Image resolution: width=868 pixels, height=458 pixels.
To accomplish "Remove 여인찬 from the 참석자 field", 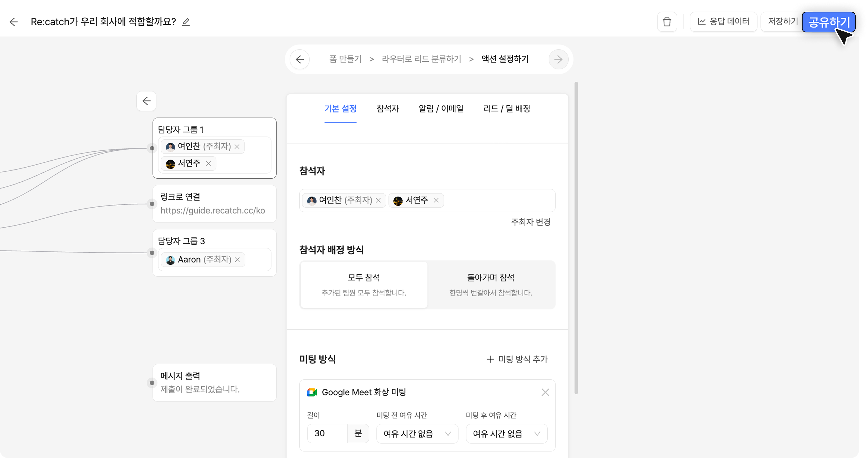I will click(378, 201).
